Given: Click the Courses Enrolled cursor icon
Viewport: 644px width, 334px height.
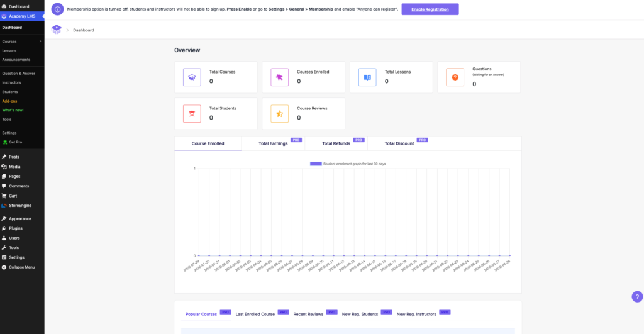Looking at the screenshot, I should [280, 77].
